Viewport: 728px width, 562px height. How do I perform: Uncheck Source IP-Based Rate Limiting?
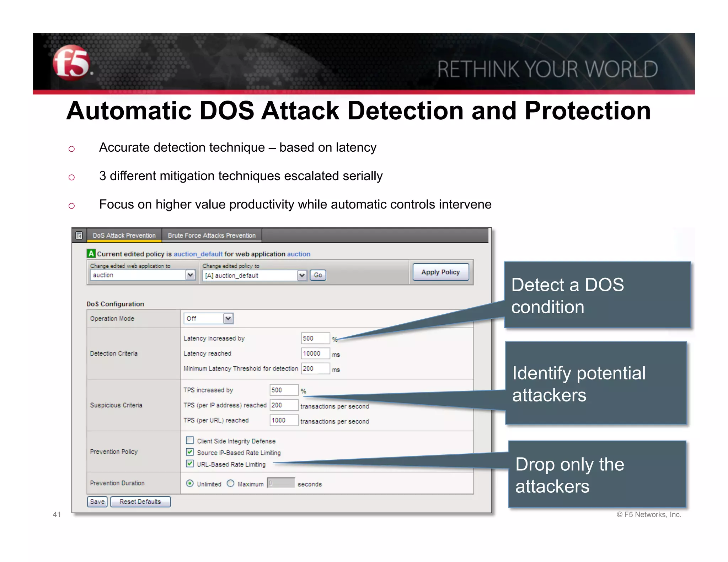tap(190, 452)
